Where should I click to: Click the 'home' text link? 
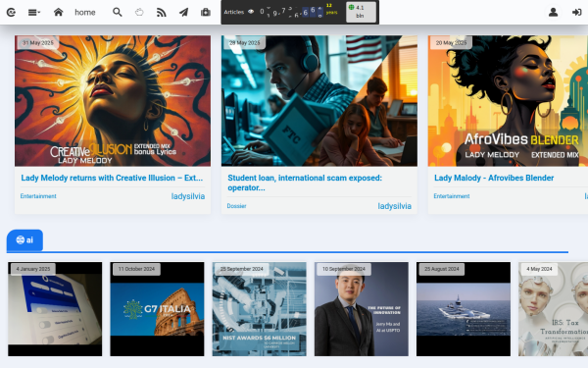[84, 13]
